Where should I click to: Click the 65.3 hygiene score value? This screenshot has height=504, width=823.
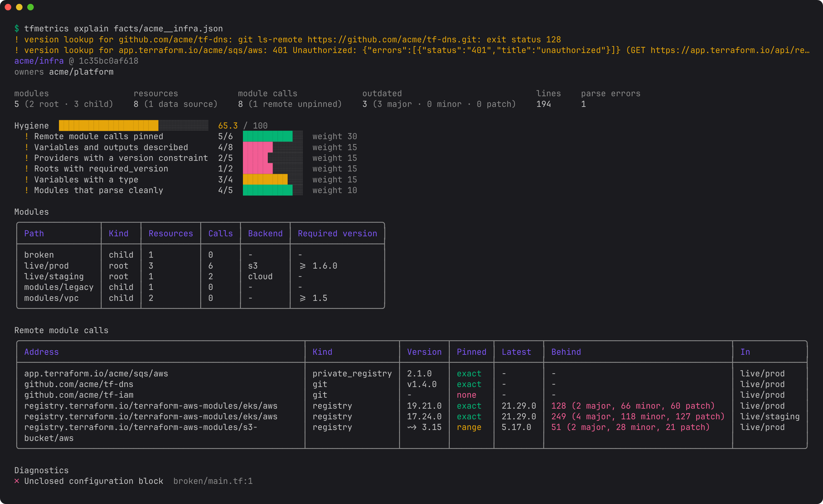coord(228,126)
